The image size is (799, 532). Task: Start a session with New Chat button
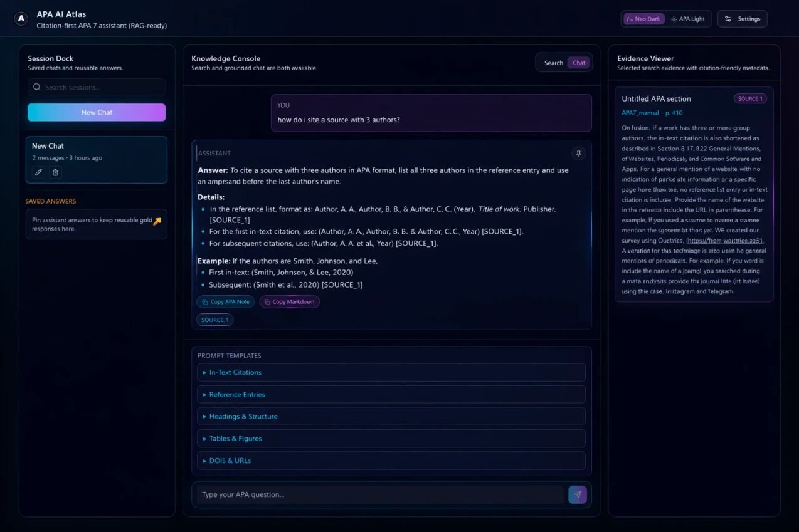coord(97,112)
